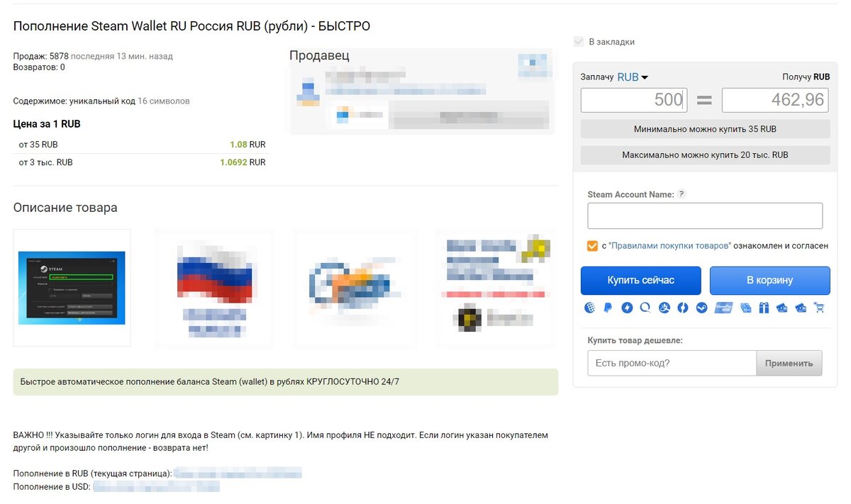Open the blurred link after «Пополнение в RUB»
This screenshot has width=851, height=504.
tap(238, 474)
